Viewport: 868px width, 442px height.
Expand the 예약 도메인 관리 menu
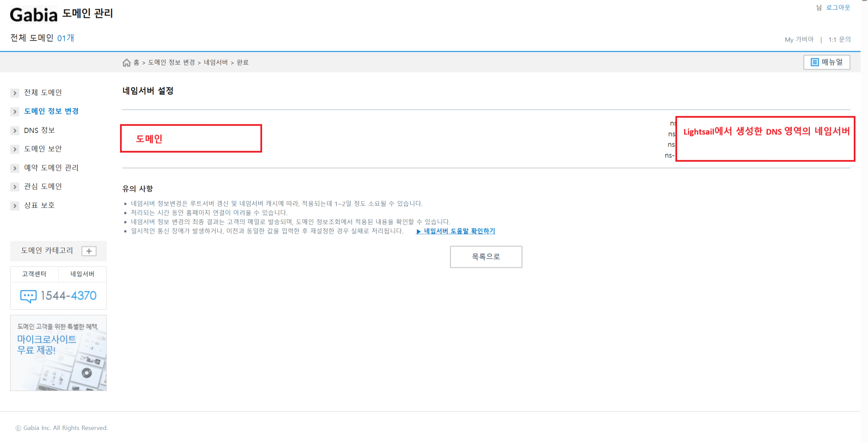pyautogui.click(x=51, y=168)
